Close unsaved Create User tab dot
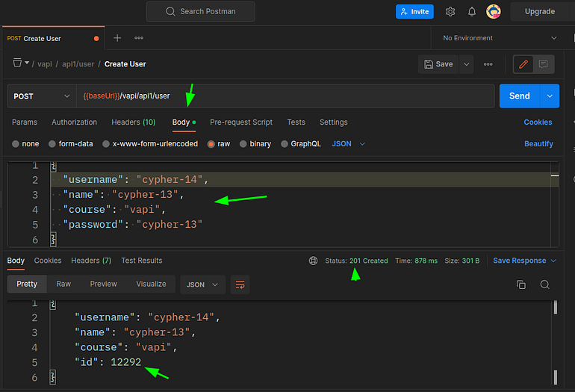Image resolution: width=575 pixels, height=392 pixels. [x=96, y=39]
